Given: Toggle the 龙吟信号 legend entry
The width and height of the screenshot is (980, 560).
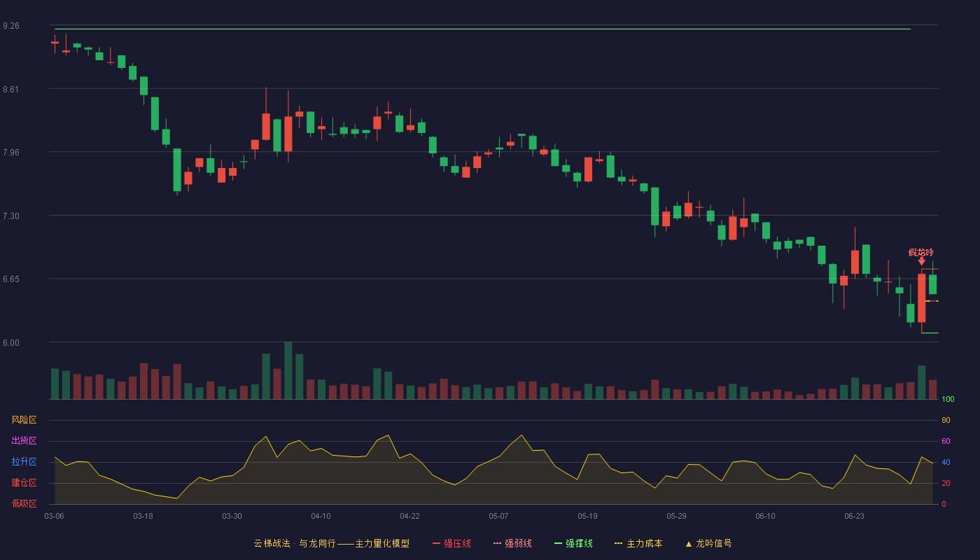Looking at the screenshot, I should tap(708, 543).
